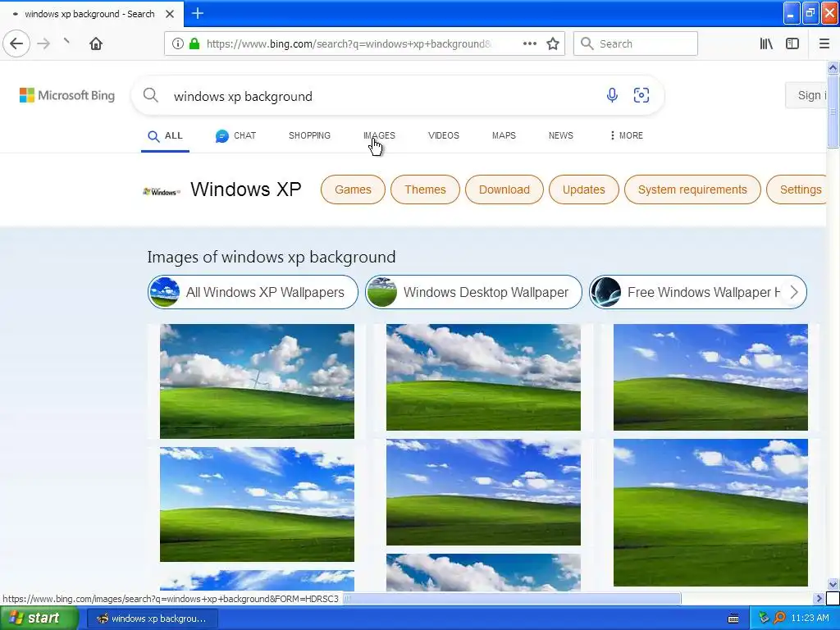Close the 'windows xp background - Search' tab
Image resolution: width=840 pixels, height=630 pixels.
coord(170,14)
